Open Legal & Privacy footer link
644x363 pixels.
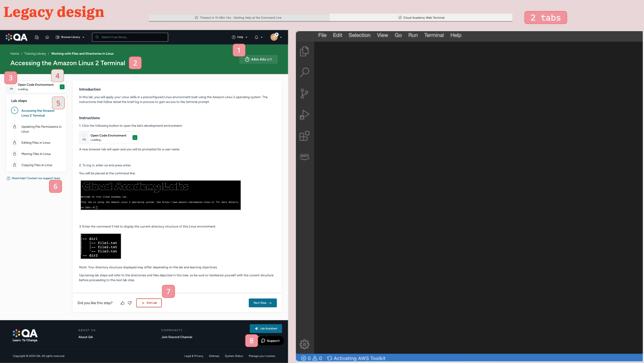click(x=194, y=356)
